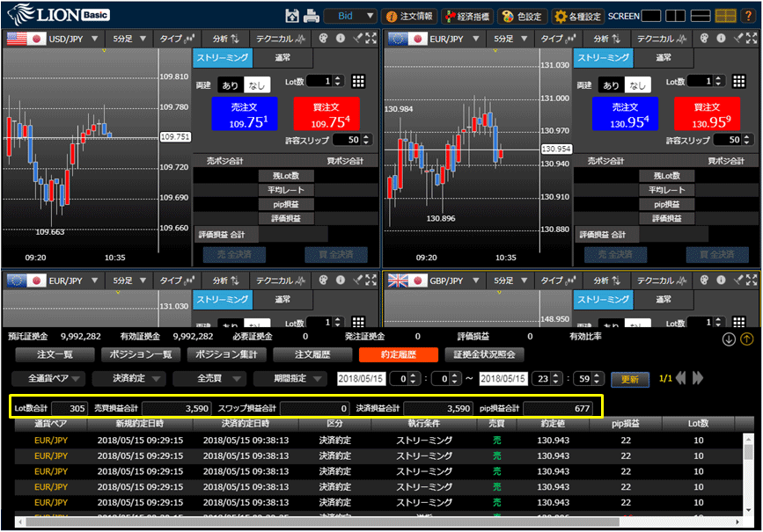Click the end minute 59 stepper
The height and width of the screenshot is (532, 763).
[597, 379]
